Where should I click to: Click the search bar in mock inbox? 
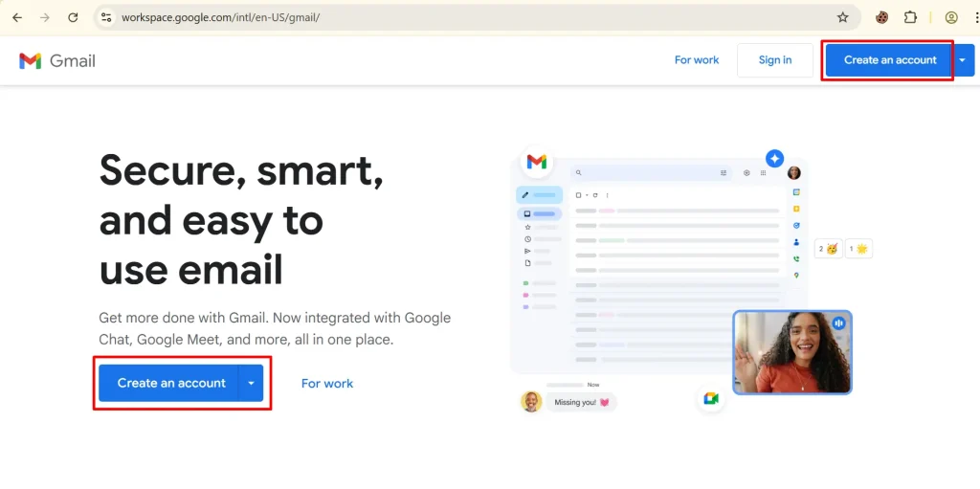[651, 172]
